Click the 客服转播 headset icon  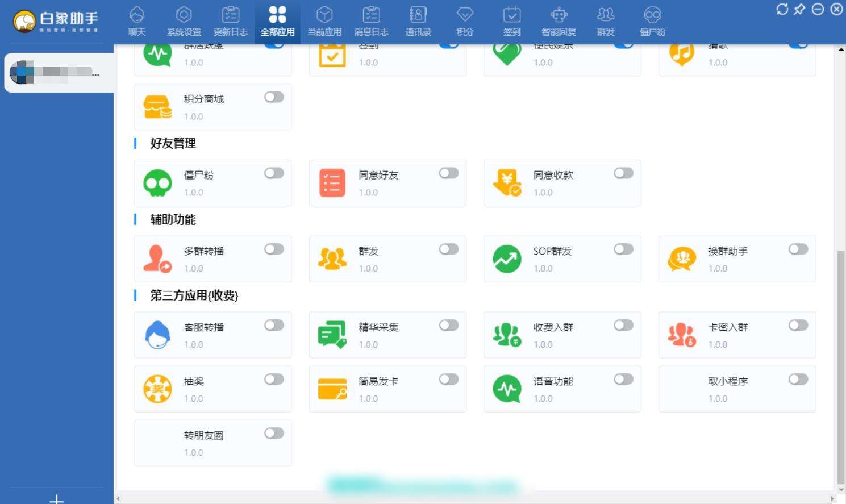click(157, 335)
